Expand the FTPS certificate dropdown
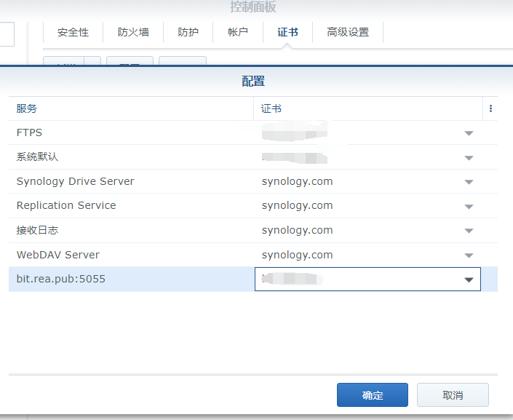 tap(469, 133)
